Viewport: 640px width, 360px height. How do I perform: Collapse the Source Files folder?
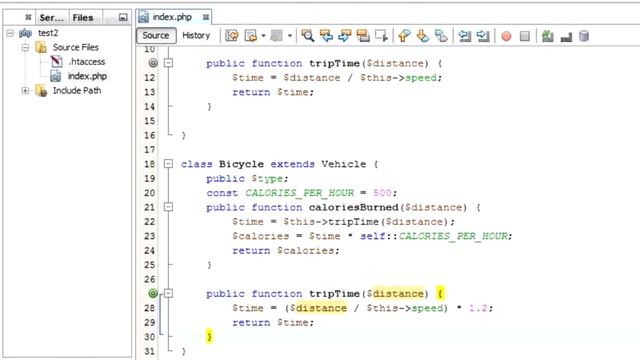[x=25, y=47]
